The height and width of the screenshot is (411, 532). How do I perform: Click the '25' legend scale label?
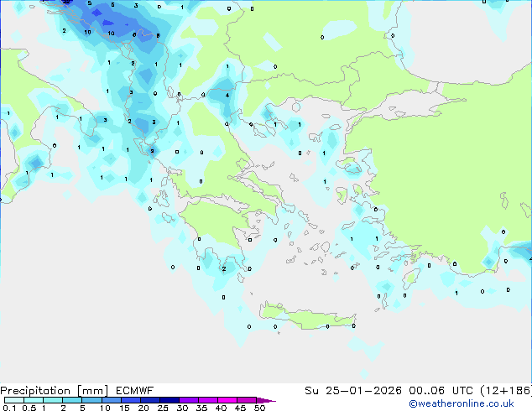(163, 408)
